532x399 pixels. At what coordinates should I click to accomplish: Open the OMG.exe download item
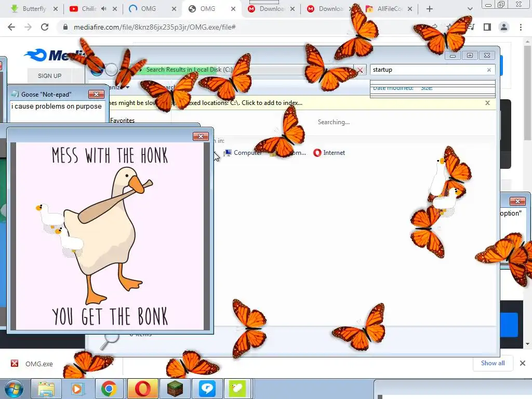[39, 364]
